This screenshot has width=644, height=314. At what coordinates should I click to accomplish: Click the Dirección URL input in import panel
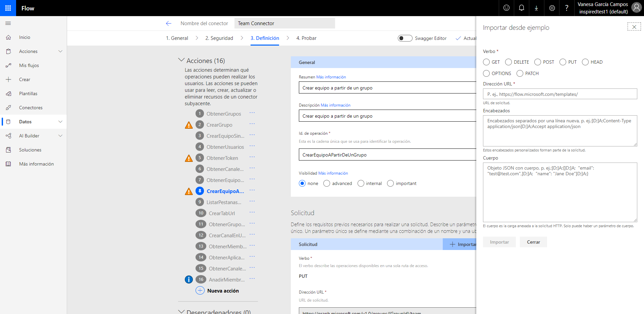tap(559, 94)
